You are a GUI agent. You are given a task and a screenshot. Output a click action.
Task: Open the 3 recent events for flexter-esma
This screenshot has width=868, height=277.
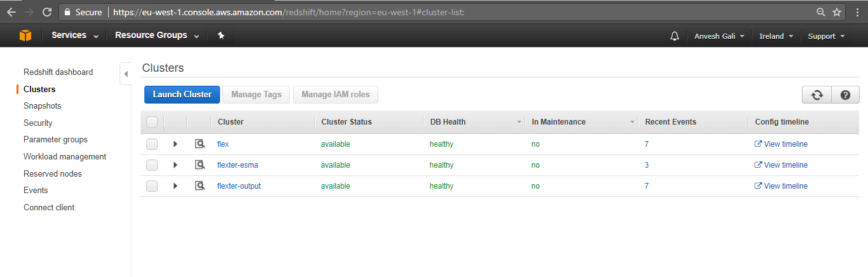click(x=647, y=165)
